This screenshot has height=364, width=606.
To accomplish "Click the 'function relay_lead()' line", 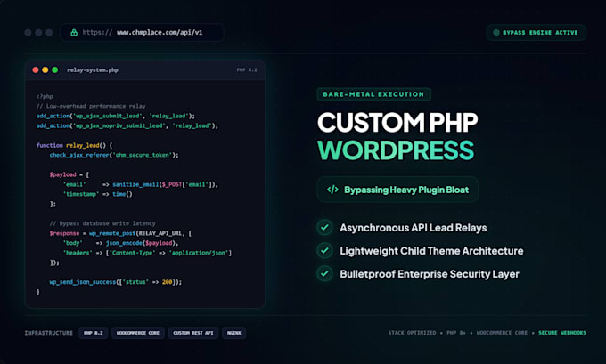I will point(74,146).
